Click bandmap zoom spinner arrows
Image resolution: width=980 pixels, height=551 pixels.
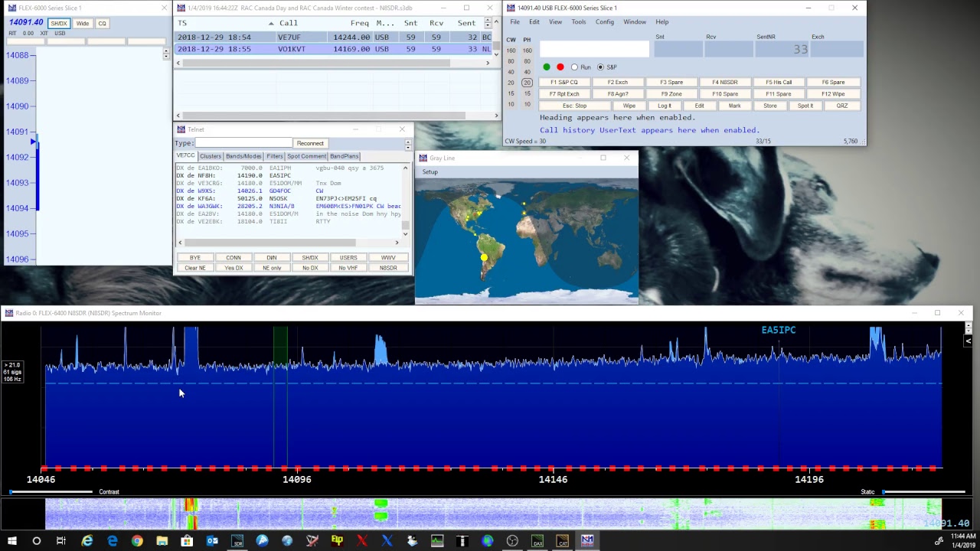point(166,54)
